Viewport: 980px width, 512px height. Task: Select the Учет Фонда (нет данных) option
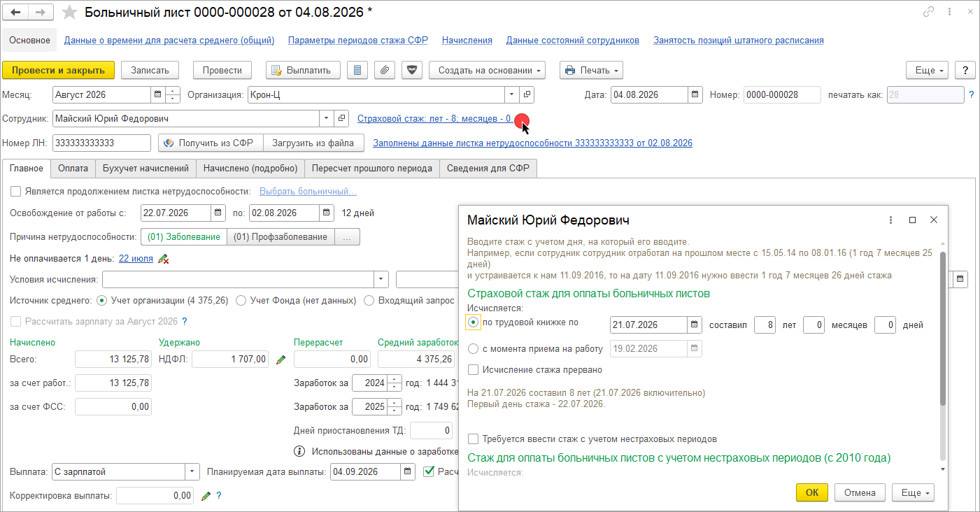coord(241,300)
